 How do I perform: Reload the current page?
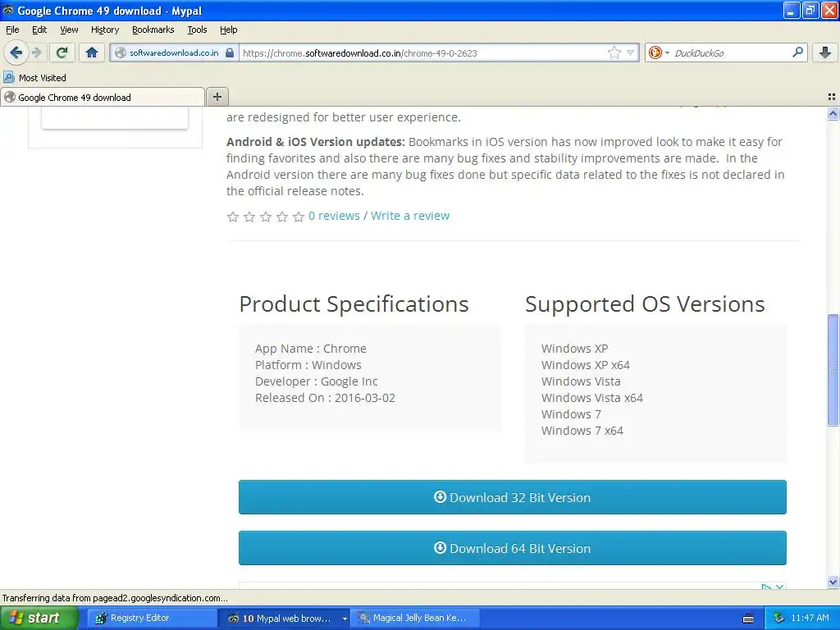[x=62, y=52]
